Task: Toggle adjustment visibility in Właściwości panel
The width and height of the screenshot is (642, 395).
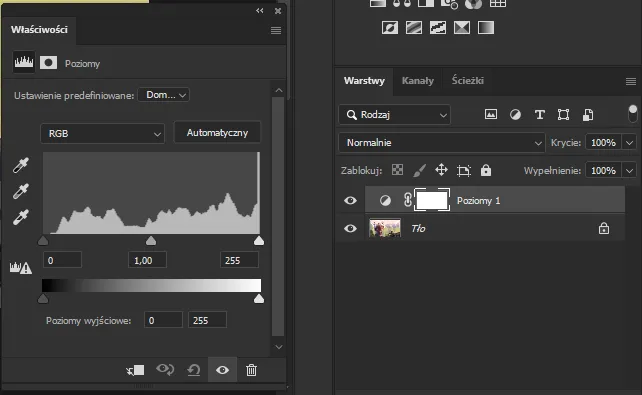Action: tap(222, 370)
